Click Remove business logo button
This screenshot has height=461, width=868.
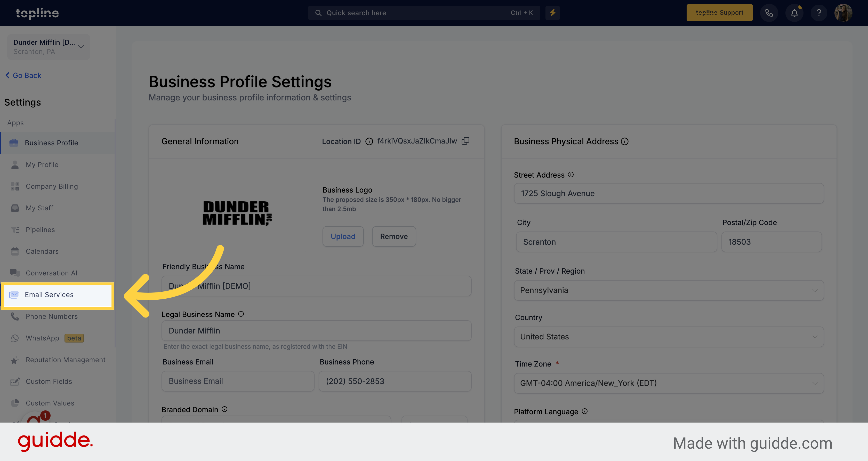pyautogui.click(x=394, y=236)
